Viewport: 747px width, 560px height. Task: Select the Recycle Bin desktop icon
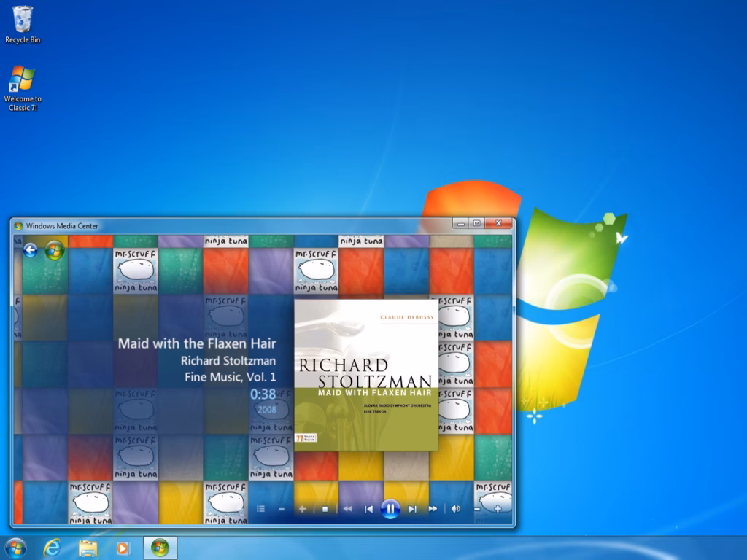23,24
